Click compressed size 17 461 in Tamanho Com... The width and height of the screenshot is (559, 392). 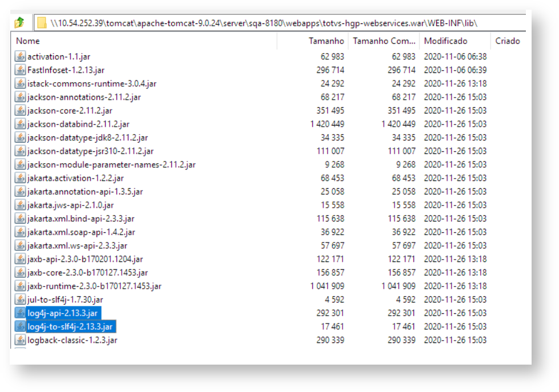(404, 327)
